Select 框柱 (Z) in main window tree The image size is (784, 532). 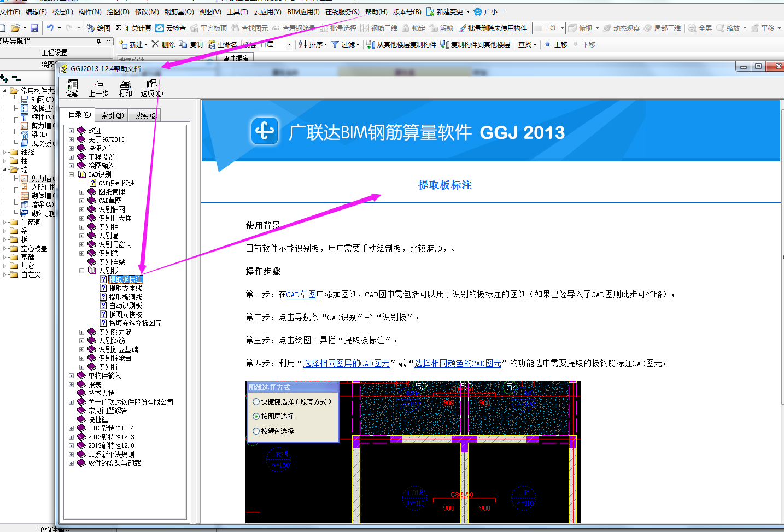pyautogui.click(x=42, y=117)
